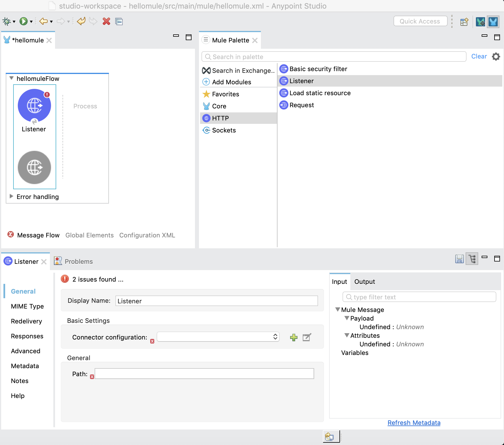The image size is (504, 445).
Task: Open the palette settings gear icon
Action: [496, 56]
